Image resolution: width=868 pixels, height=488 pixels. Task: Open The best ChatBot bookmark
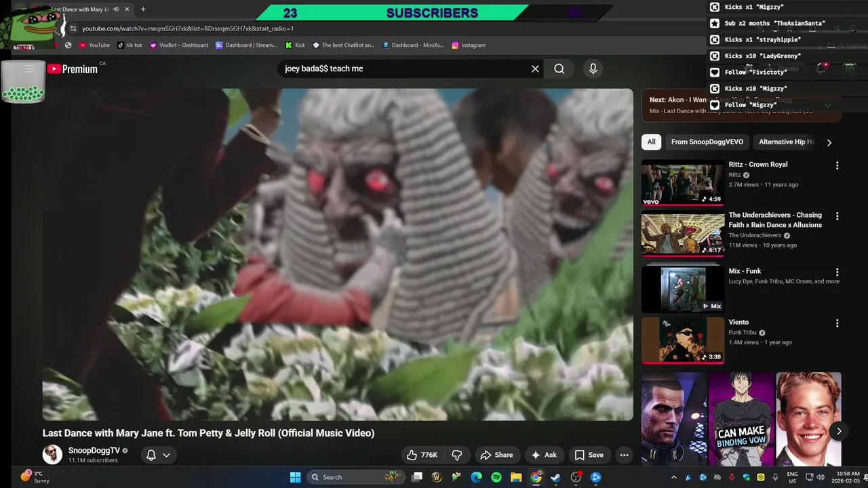(343, 45)
